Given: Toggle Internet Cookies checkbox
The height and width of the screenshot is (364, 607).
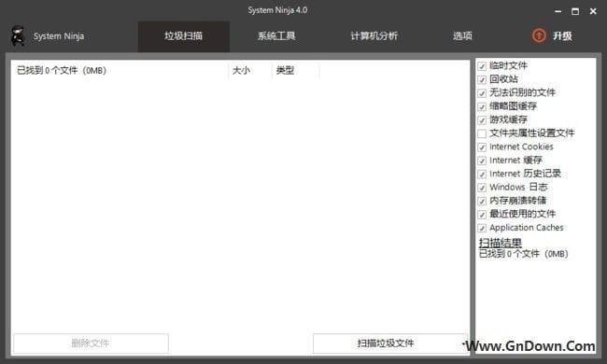Looking at the screenshot, I should 482,147.
